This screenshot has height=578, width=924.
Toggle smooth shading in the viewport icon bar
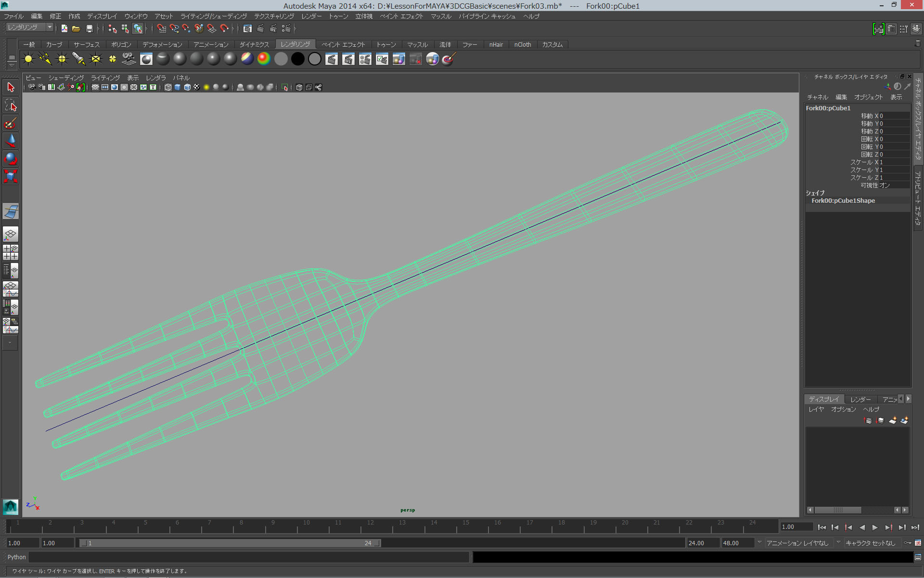pyautogui.click(x=178, y=87)
